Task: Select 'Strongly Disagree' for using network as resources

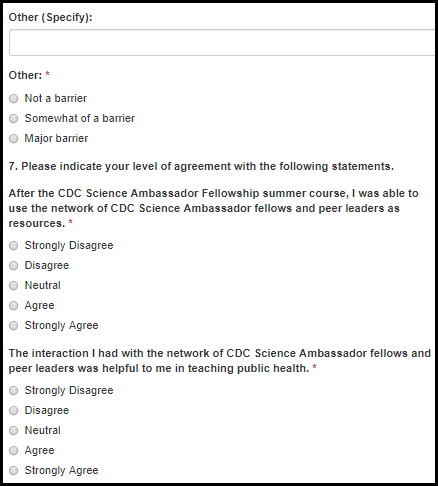Action: point(13,246)
